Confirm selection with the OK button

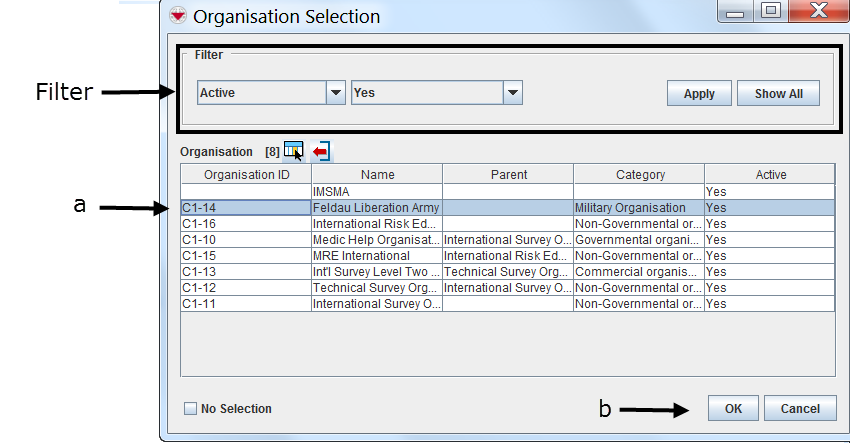click(x=733, y=408)
